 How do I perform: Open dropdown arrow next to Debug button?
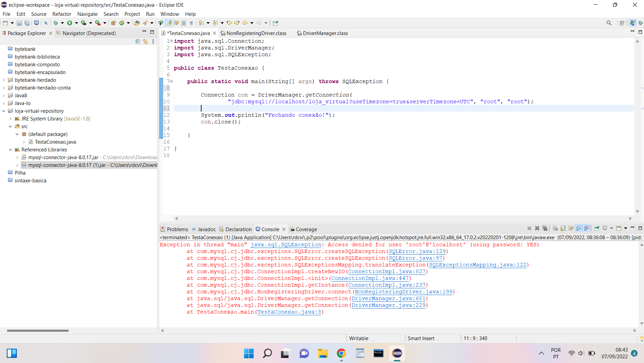coord(62,23)
